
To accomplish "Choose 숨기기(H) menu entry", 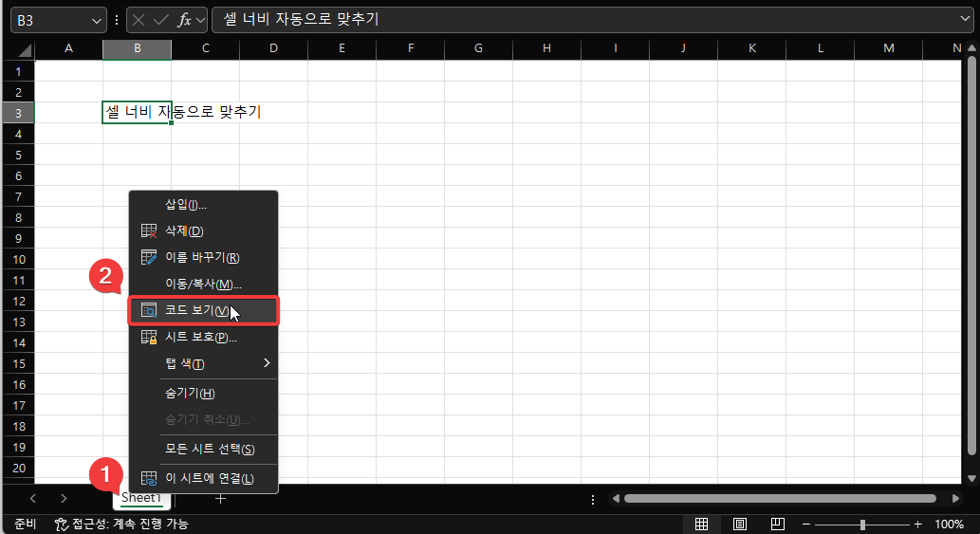I will click(203, 393).
